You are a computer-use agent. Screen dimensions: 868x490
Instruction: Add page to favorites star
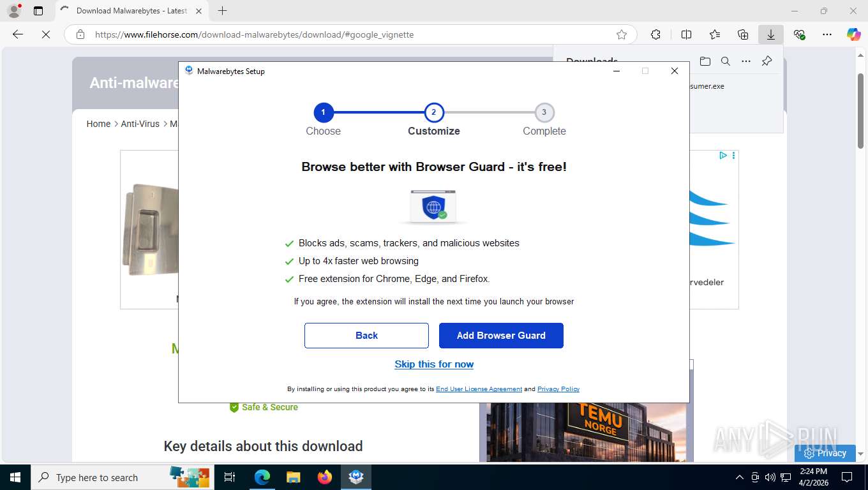point(622,34)
